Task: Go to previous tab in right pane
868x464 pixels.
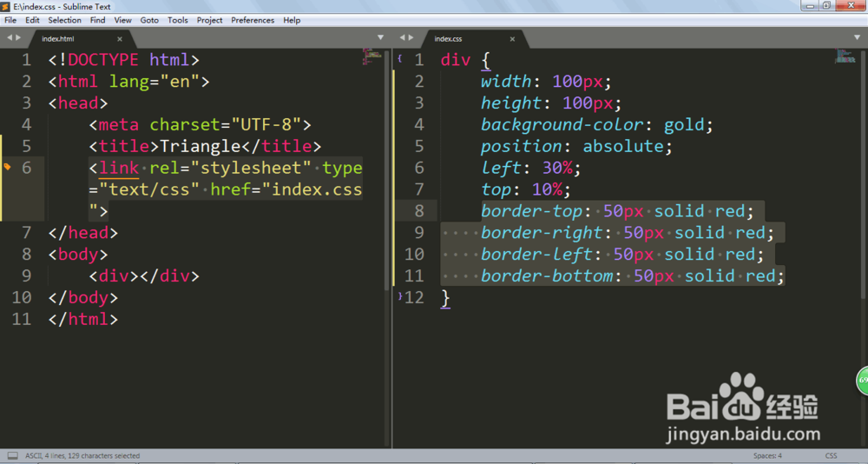Action: pos(403,37)
